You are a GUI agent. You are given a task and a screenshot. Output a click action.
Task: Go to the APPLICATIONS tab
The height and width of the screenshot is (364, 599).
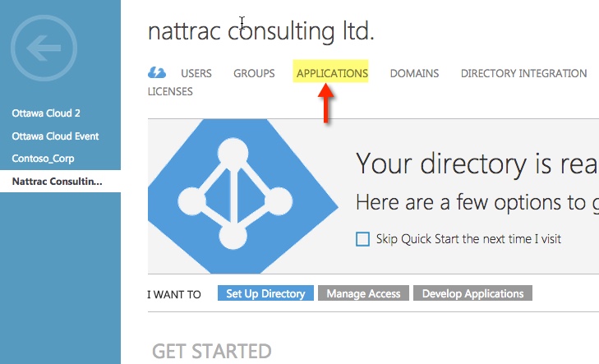332,73
